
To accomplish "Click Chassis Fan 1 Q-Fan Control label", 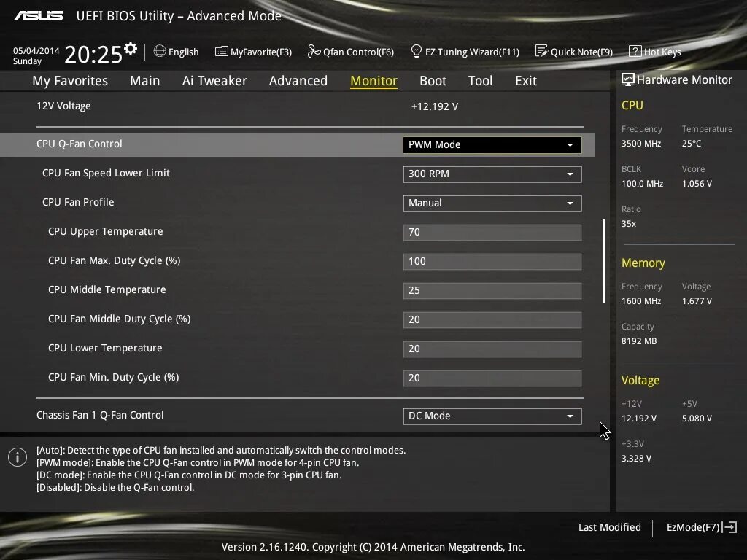I will [100, 415].
